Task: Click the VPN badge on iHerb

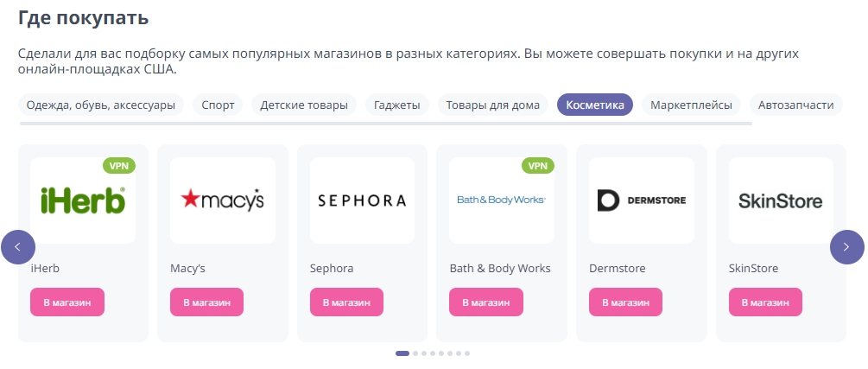Action: click(x=119, y=165)
